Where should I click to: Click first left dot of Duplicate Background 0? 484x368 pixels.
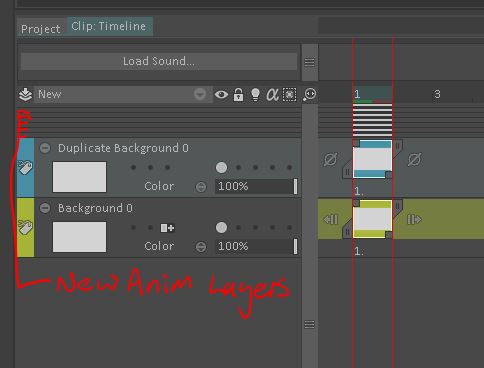[x=133, y=167]
